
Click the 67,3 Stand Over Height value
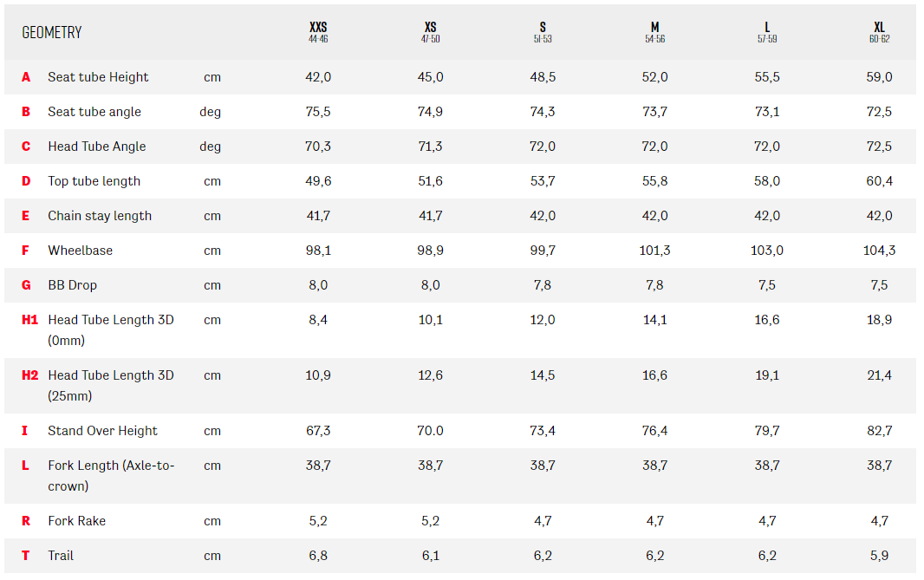tap(318, 431)
